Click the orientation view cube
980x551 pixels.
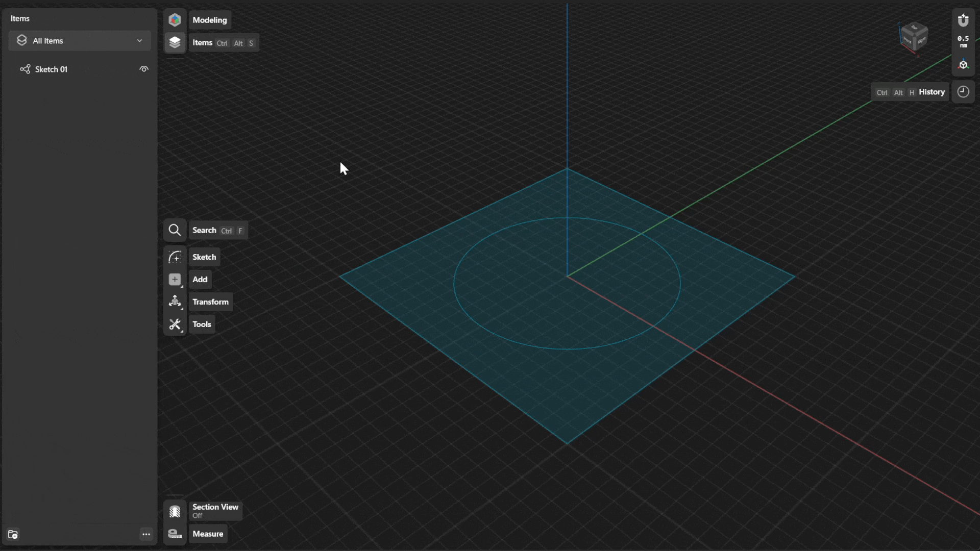pos(914,37)
